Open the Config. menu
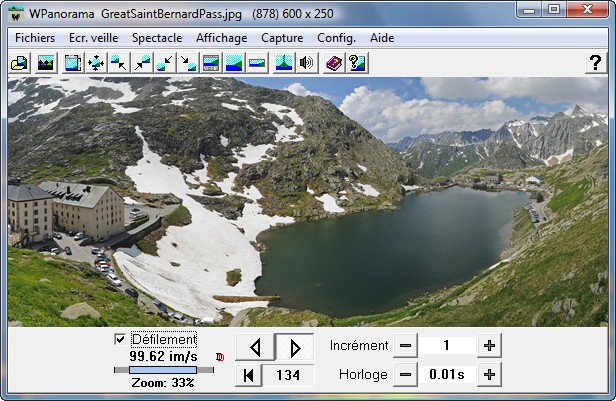616x401 pixels. click(336, 38)
